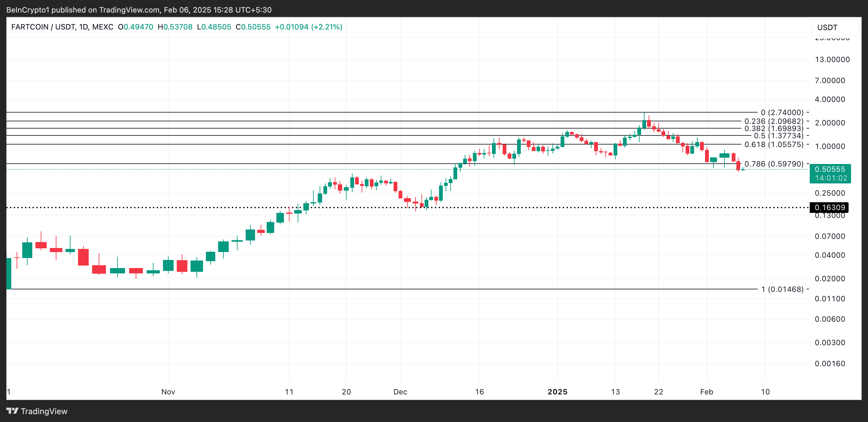Viewport: 868px width, 422px height.
Task: Click the Dec marker on time axis
Action: point(400,392)
